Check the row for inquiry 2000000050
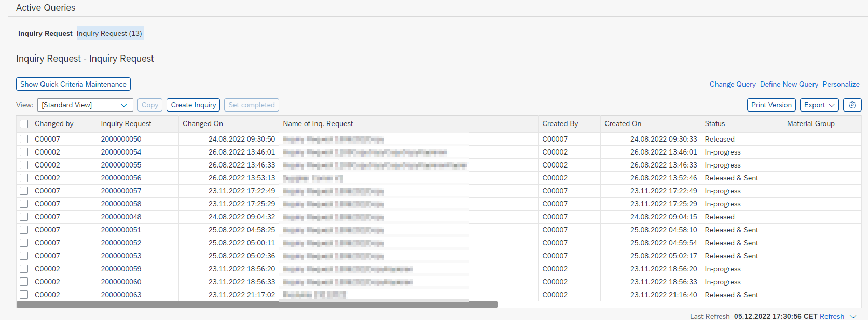 (24, 139)
